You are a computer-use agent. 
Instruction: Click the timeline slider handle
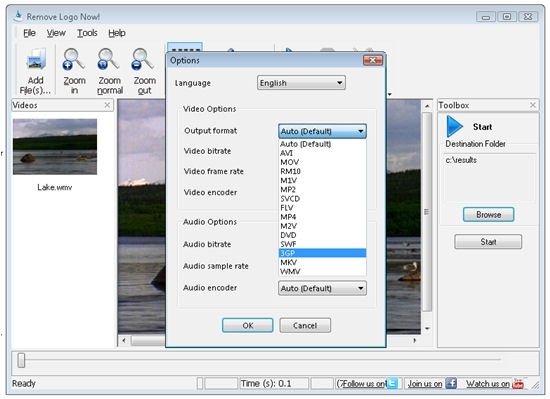pyautogui.click(x=21, y=360)
